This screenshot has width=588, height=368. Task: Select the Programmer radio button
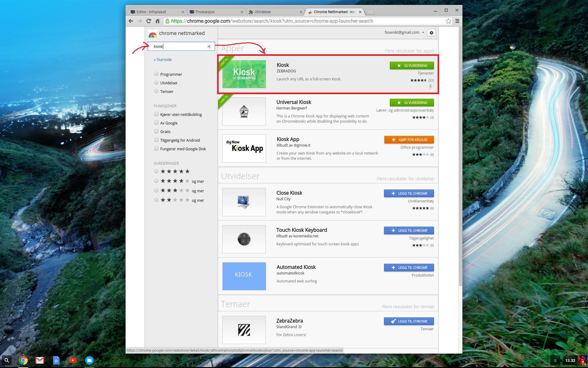pyautogui.click(x=156, y=74)
